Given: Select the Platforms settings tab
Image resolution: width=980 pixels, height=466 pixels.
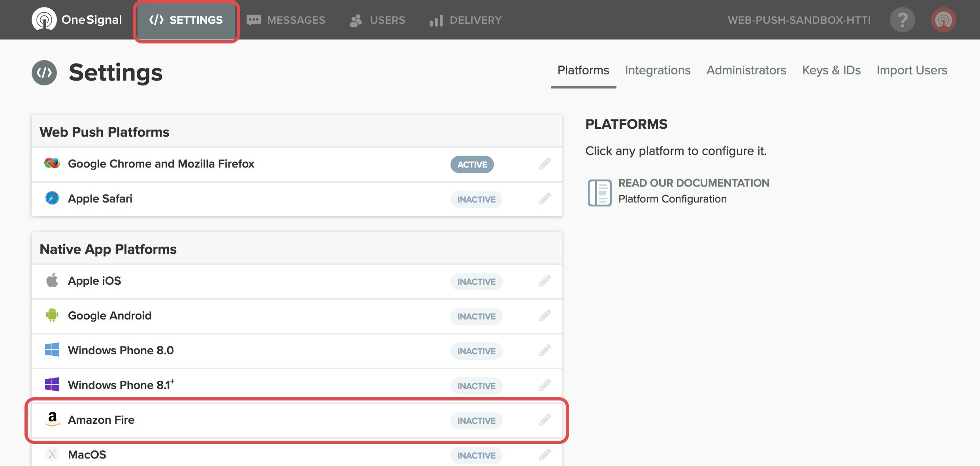Looking at the screenshot, I should coord(583,70).
